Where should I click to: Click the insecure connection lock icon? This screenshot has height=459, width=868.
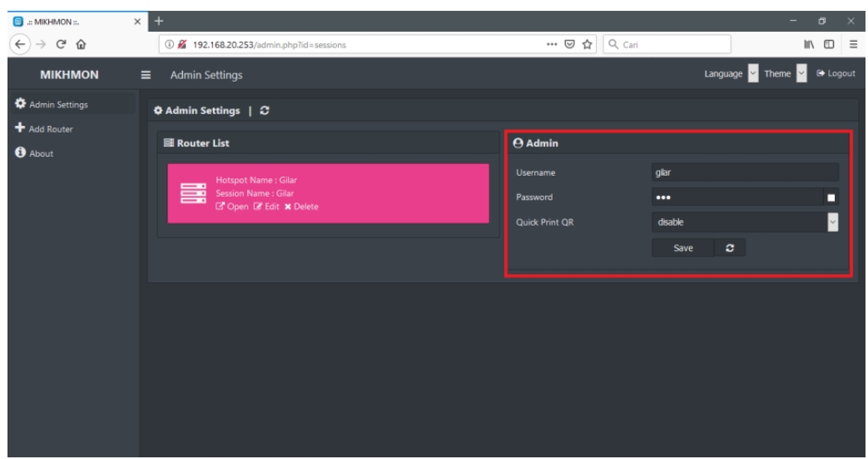181,44
